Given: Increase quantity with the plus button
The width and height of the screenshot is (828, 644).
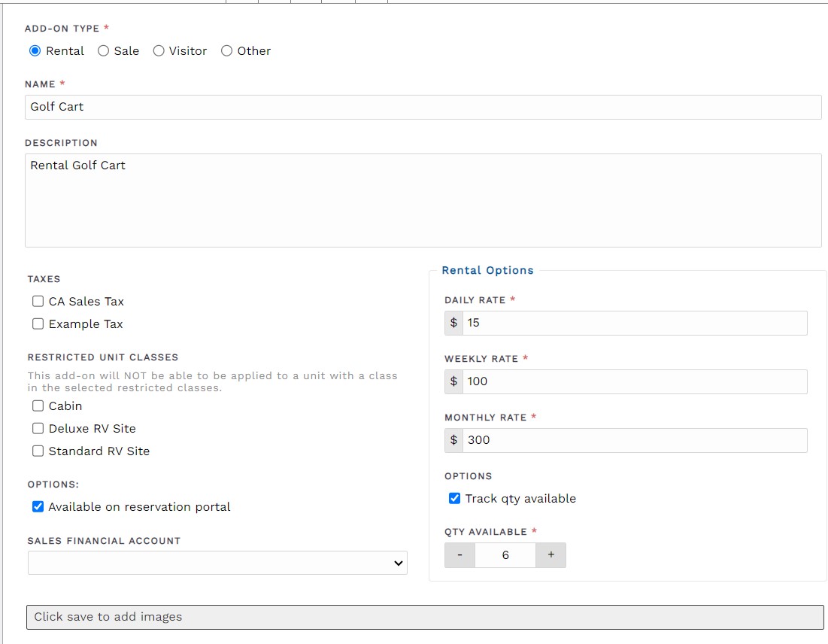Looking at the screenshot, I should point(550,555).
